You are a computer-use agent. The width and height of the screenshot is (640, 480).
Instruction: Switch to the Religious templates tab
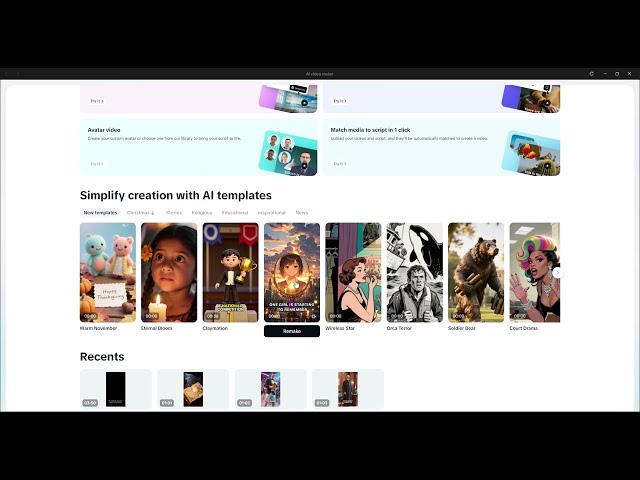tap(202, 213)
